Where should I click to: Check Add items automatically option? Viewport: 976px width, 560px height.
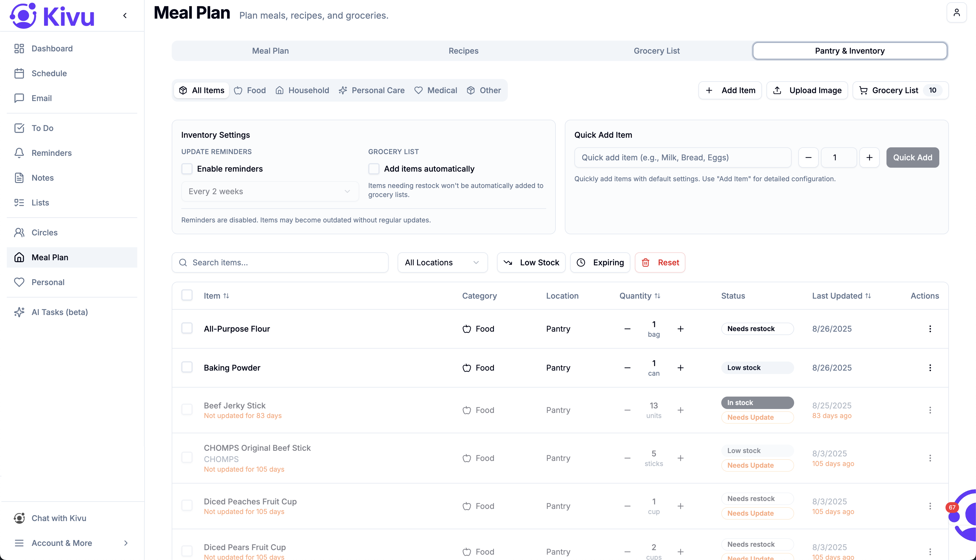(x=374, y=169)
